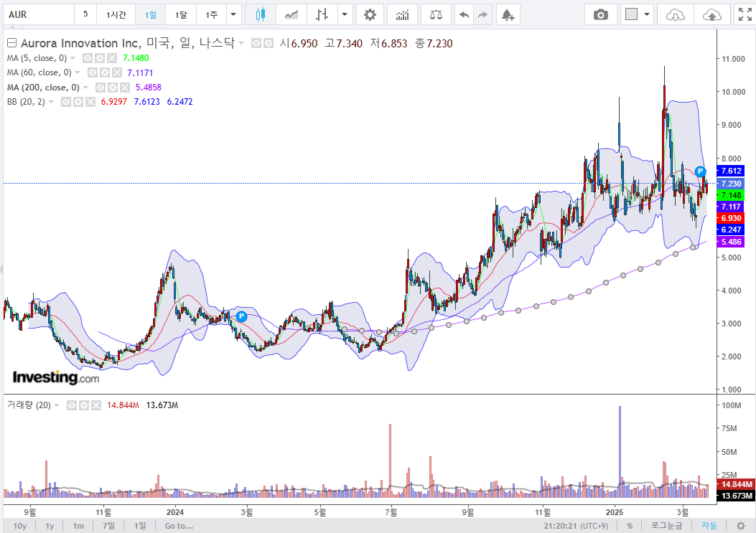
Task: Click the P marker near March 2024
Action: (x=241, y=316)
